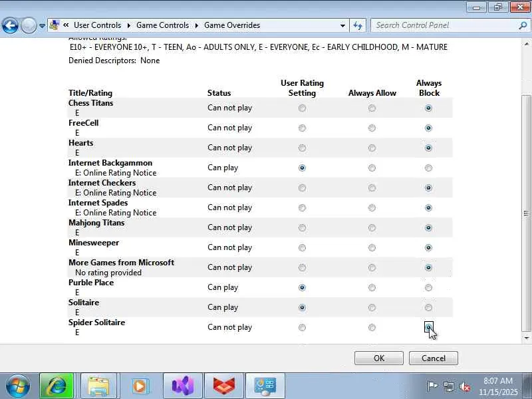The width and height of the screenshot is (532, 399).
Task: Confirm changes with the OK button
Action: click(x=379, y=358)
